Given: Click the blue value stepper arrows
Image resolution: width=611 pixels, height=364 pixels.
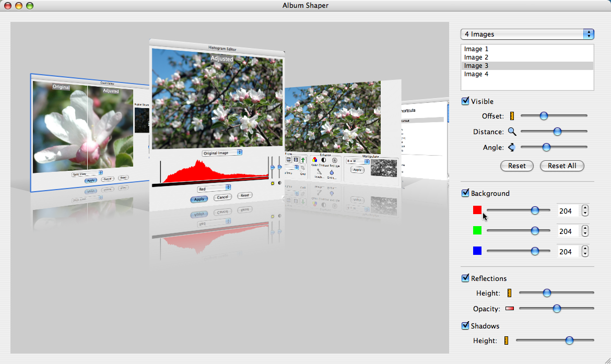Looking at the screenshot, I should coord(585,252).
